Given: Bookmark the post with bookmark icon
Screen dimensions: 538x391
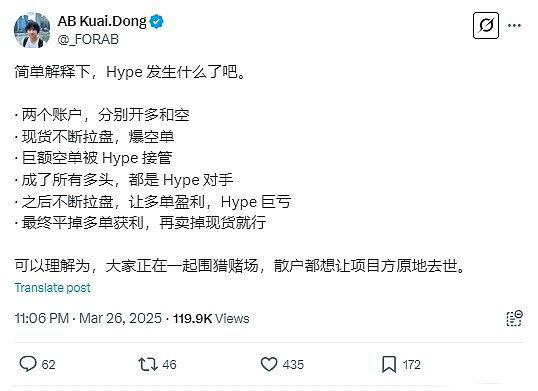Looking at the screenshot, I should [389, 364].
